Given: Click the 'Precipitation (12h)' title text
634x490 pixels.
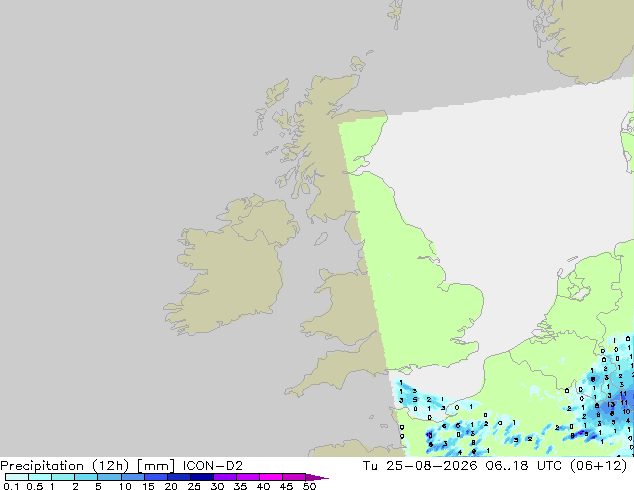Looking at the screenshot, I should tap(65, 466).
